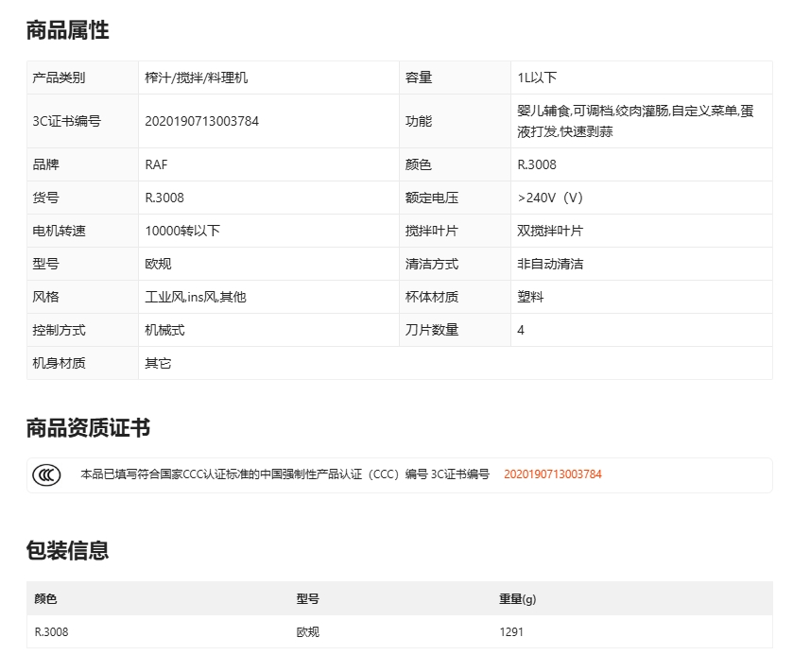Click the 包装信息 section heading
The height and width of the screenshot is (672, 793).
point(67,550)
